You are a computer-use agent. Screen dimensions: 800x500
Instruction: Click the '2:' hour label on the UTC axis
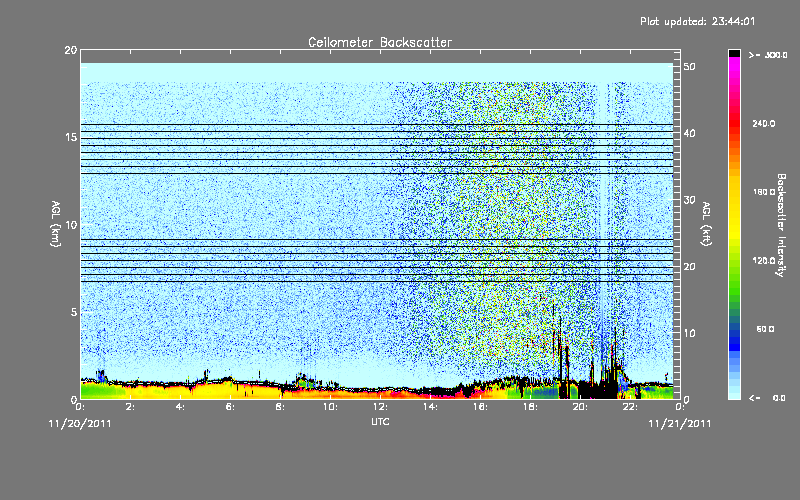tap(130, 407)
